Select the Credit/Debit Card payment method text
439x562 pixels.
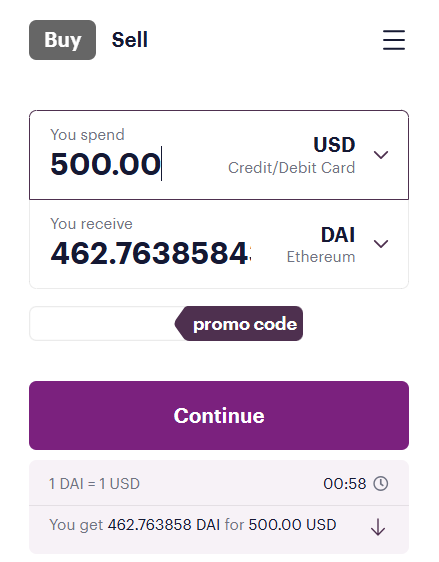(x=292, y=168)
